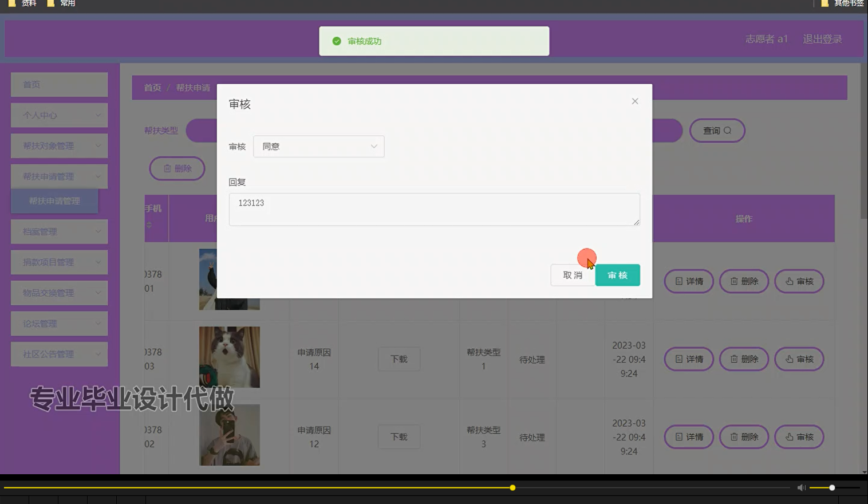
Task: Open the 审核 dropdown showing 同意
Action: tap(318, 147)
